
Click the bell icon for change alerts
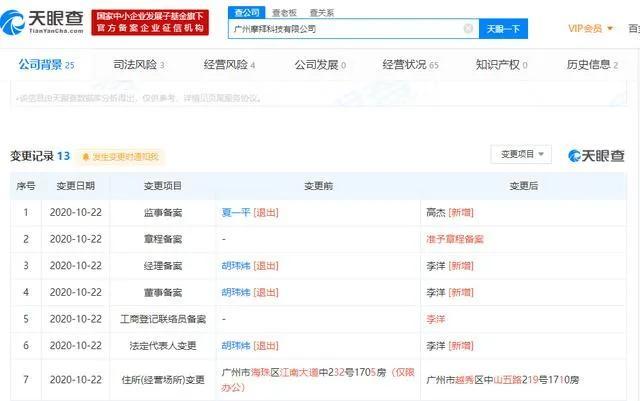[x=87, y=157]
